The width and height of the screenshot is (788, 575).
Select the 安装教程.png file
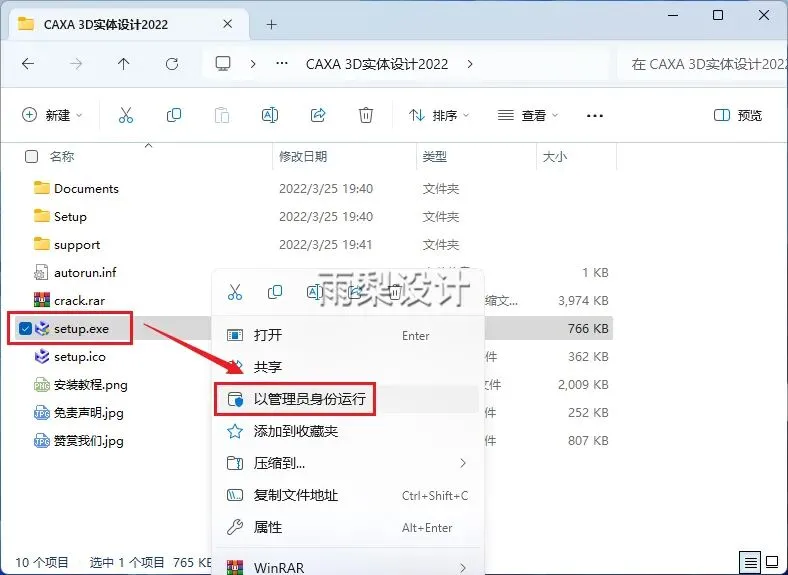90,385
